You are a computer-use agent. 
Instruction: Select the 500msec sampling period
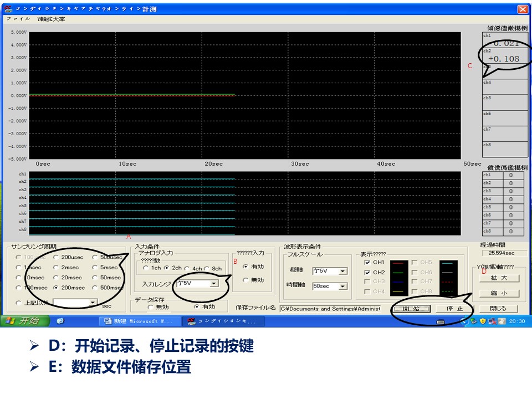95,288
